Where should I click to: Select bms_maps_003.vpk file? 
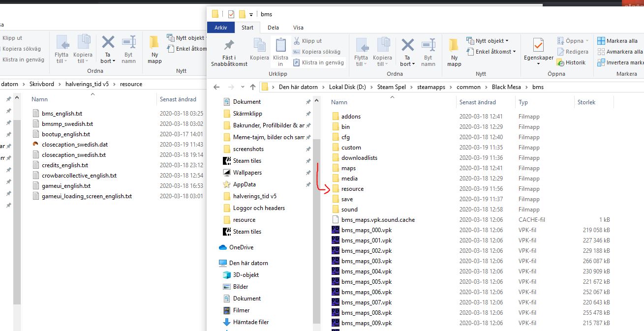tap(367, 261)
